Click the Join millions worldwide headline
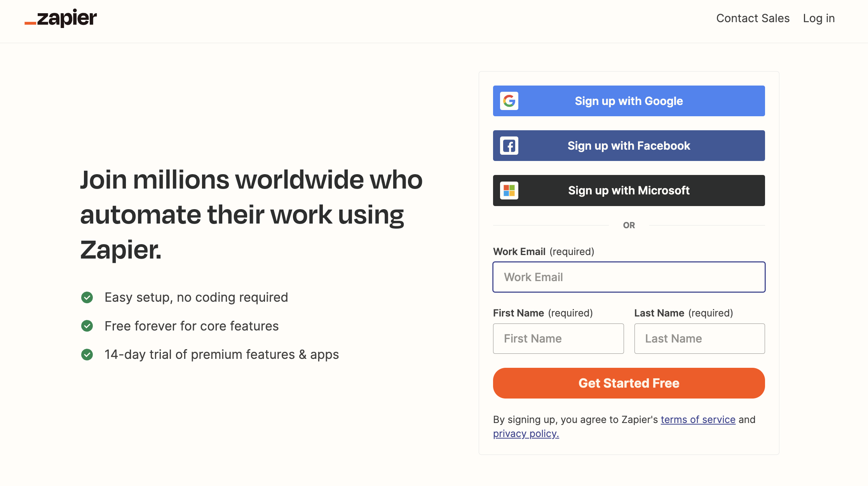The image size is (868, 486). click(251, 215)
